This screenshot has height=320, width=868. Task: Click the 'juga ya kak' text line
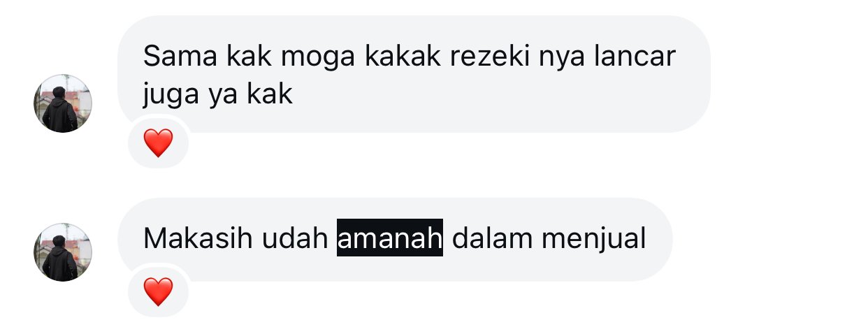[x=217, y=94]
